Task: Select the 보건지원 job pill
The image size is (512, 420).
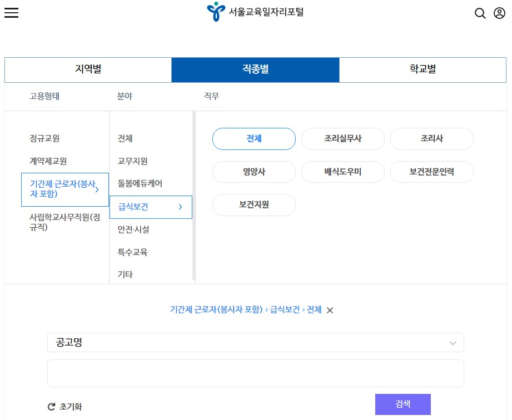Action: pos(253,205)
